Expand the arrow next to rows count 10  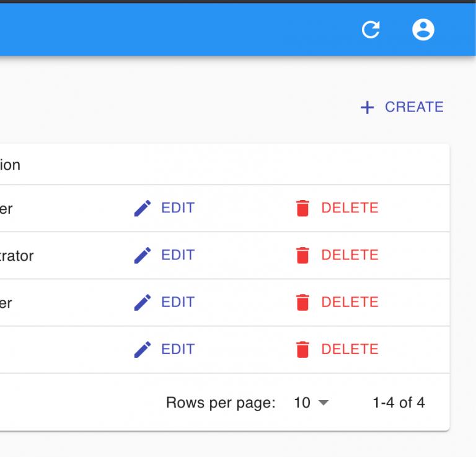(x=322, y=403)
